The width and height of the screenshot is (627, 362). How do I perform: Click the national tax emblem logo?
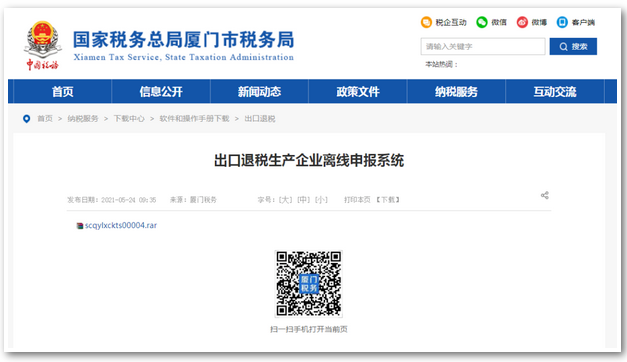[42, 45]
